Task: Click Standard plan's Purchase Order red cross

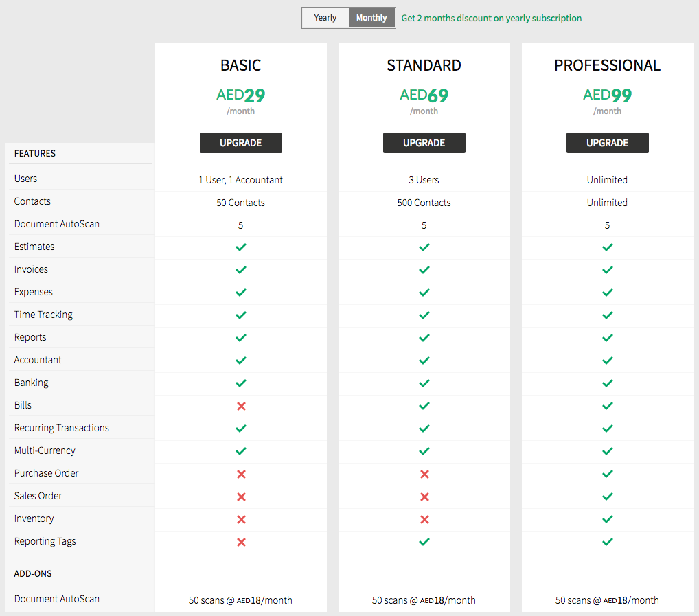Action: point(424,474)
